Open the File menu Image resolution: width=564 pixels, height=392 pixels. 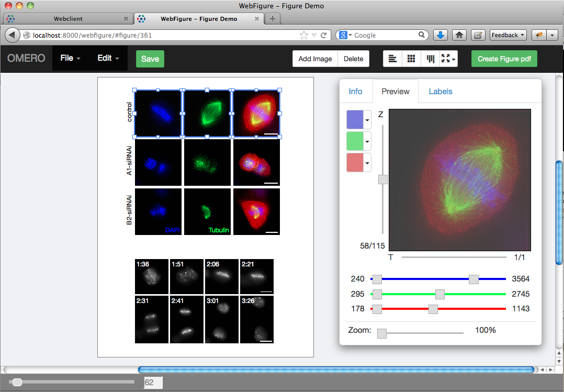(x=70, y=58)
